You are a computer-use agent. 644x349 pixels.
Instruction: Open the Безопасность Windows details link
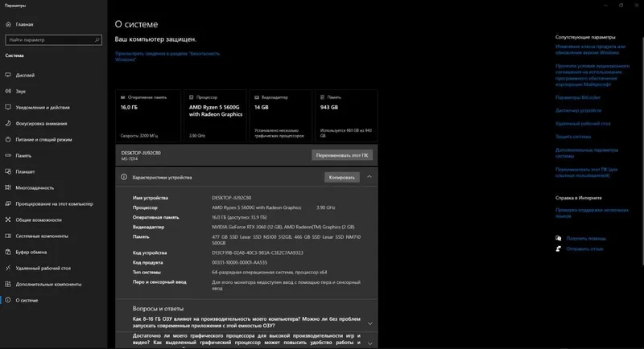tap(167, 56)
